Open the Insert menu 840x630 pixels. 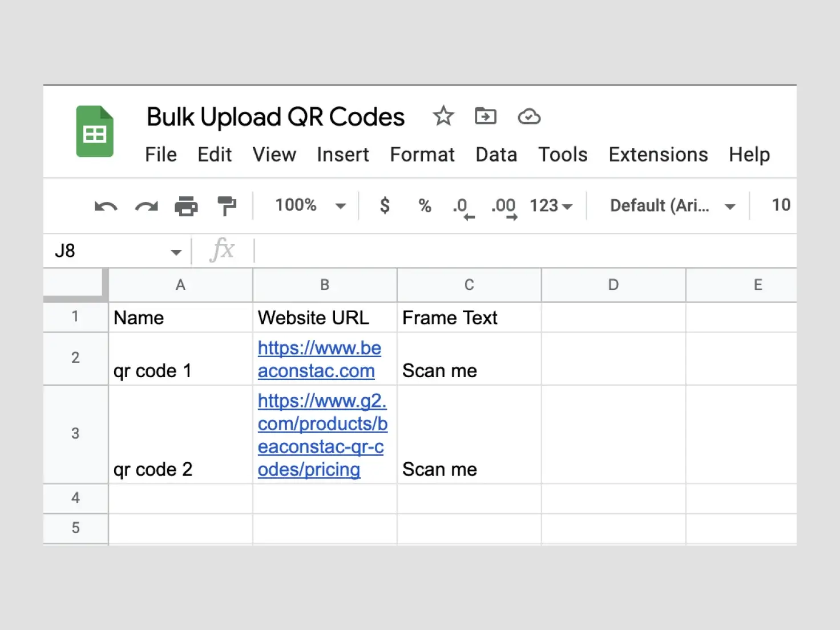tap(343, 155)
